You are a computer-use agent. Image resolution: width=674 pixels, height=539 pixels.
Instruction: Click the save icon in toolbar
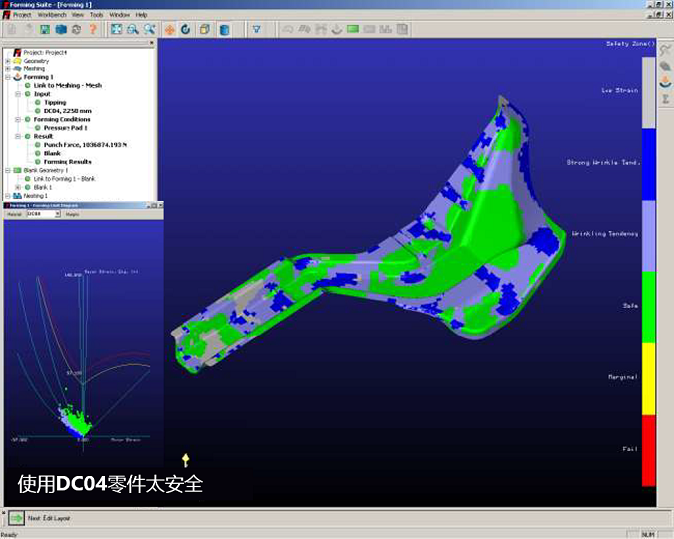[x=45, y=30]
